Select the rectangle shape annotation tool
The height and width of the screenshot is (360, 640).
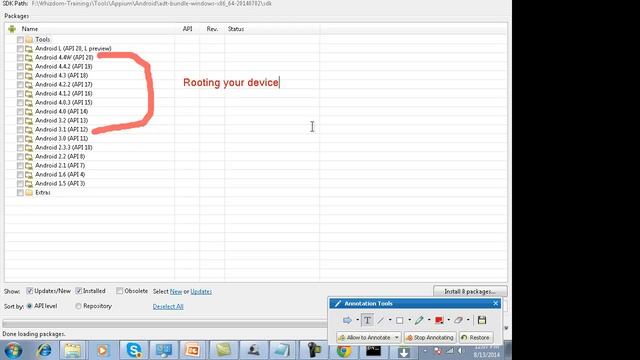point(400,320)
